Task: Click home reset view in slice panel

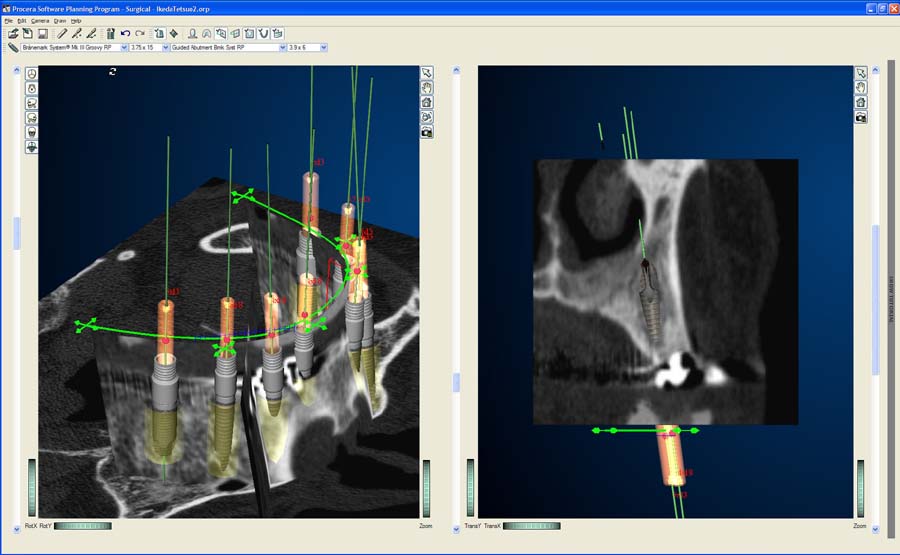Action: [861, 102]
